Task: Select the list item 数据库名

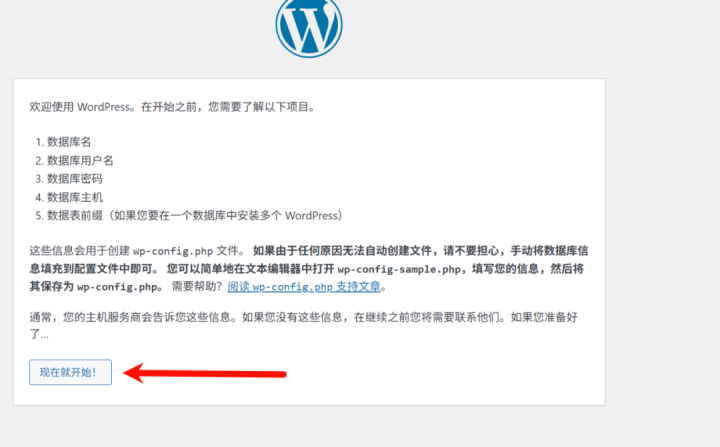Action: tap(69, 142)
